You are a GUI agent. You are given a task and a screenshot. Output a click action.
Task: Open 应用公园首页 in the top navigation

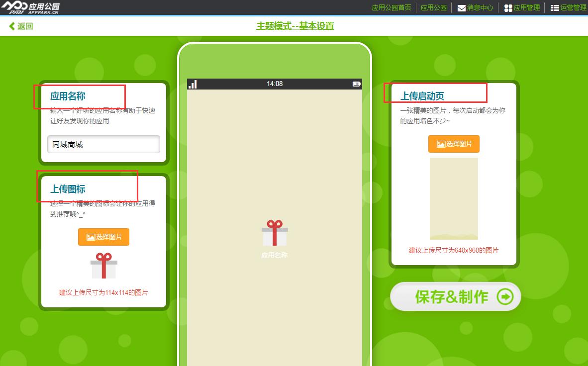(392, 7)
